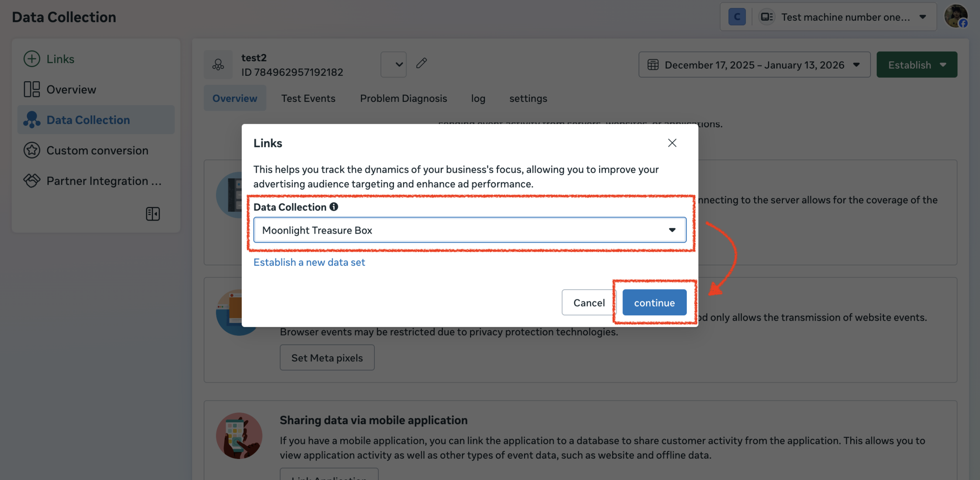Click Cancel in the Links dialog

(589, 303)
